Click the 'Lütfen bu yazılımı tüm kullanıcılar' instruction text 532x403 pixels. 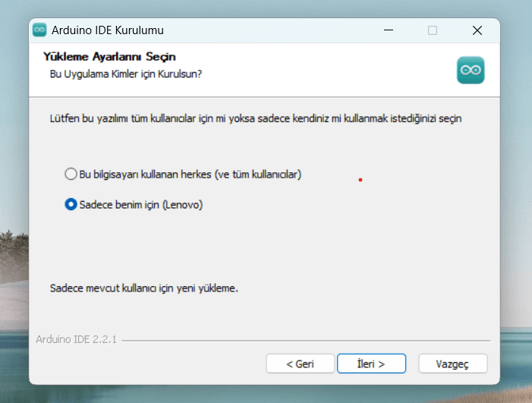tap(256, 118)
